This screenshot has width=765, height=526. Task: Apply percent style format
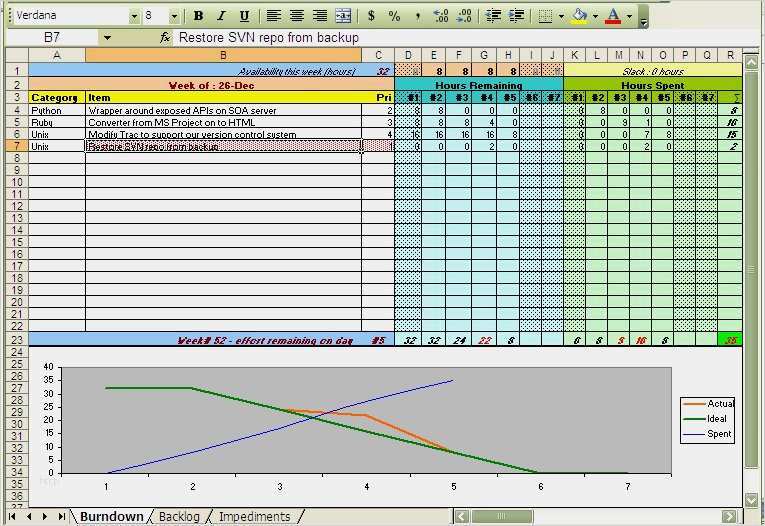[x=395, y=16]
